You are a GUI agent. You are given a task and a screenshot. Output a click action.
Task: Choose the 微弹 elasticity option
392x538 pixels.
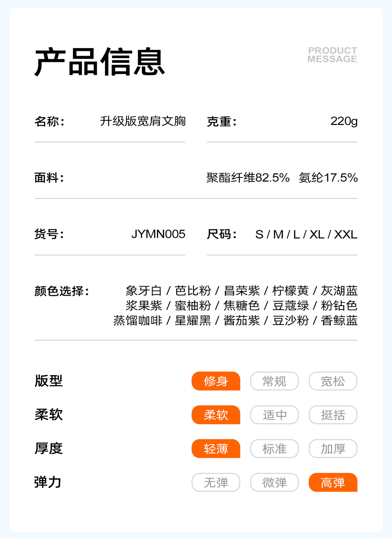point(274,482)
